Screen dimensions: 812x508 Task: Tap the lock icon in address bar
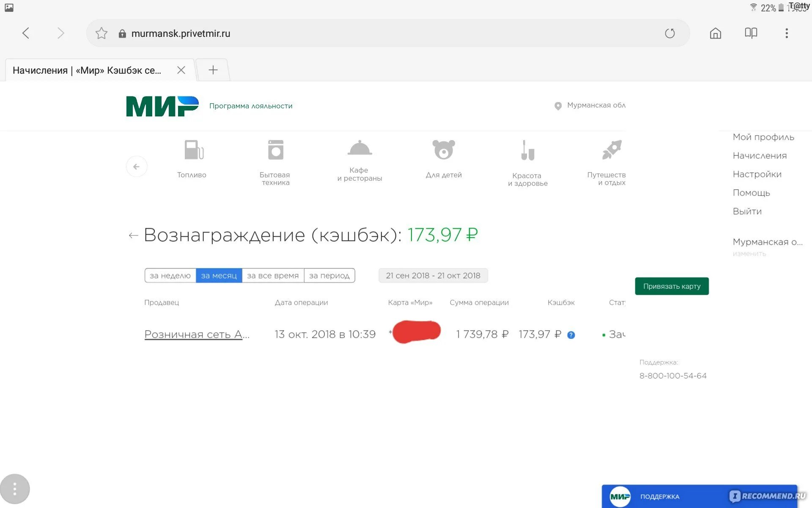(122, 33)
